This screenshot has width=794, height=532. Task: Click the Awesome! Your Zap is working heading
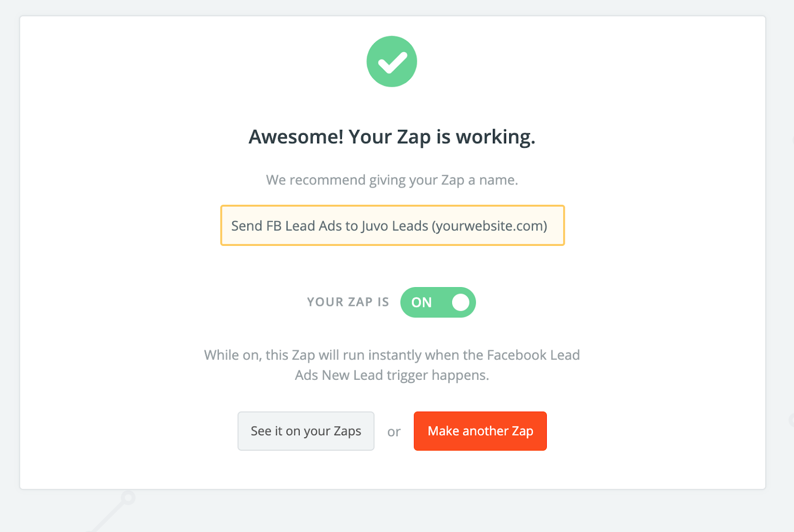392,137
